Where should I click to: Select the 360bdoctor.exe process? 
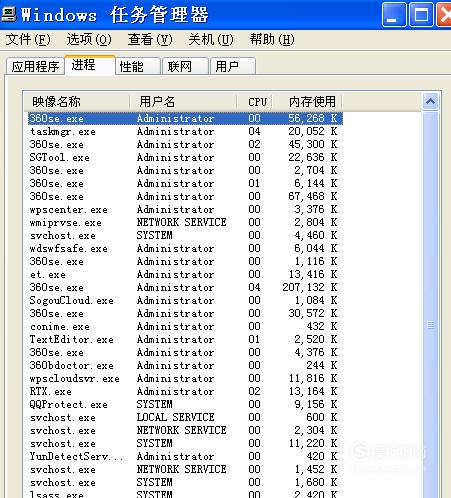pos(185,365)
